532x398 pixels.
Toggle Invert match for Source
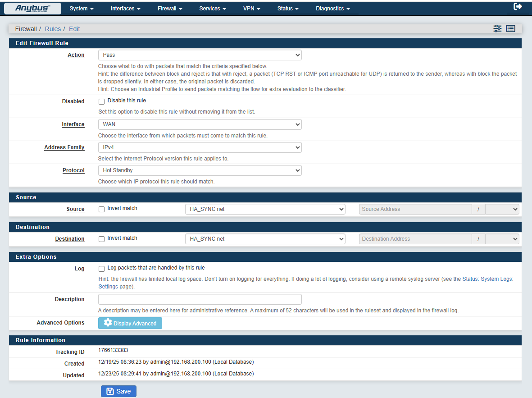pyautogui.click(x=101, y=209)
